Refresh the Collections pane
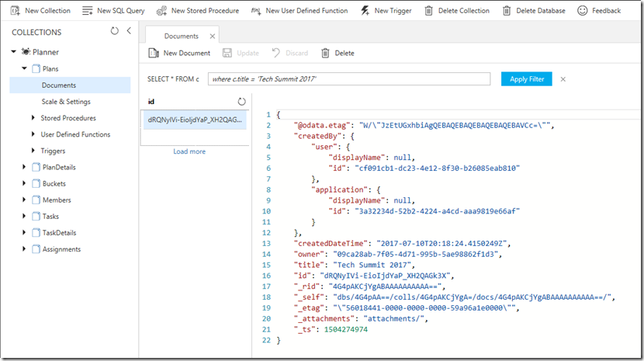The width and height of the screenshot is (644, 361). point(115,31)
